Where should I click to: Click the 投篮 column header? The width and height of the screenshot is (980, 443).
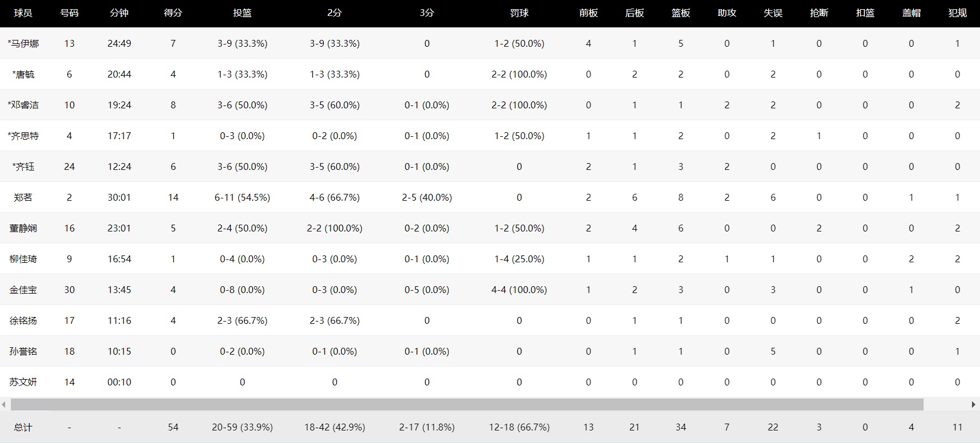coord(242,13)
